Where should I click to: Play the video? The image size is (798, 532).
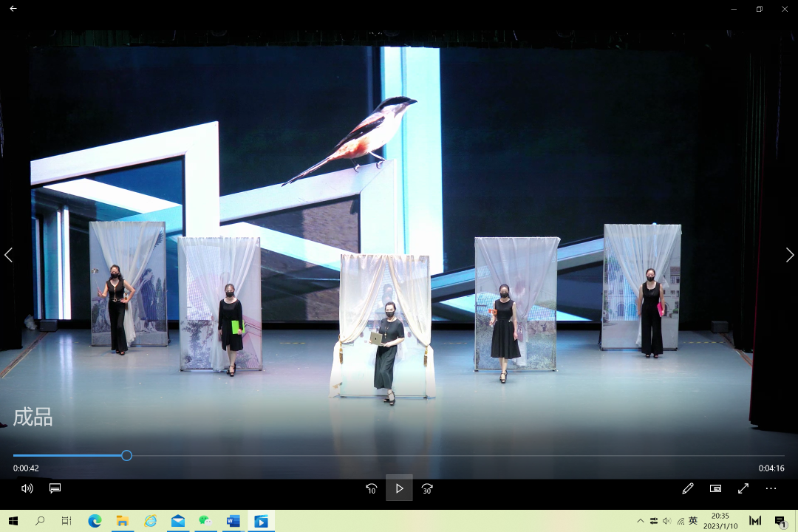click(399, 488)
